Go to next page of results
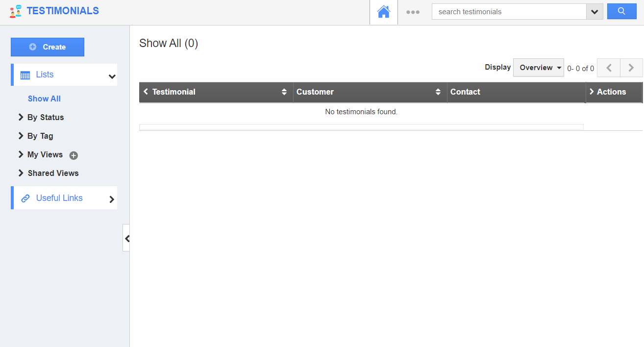The width and height of the screenshot is (644, 347). (x=631, y=68)
